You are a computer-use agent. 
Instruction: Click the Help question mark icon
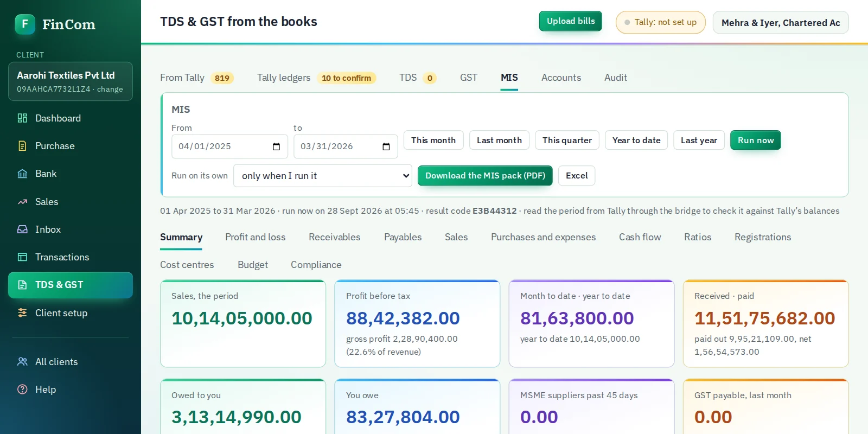[x=22, y=390]
